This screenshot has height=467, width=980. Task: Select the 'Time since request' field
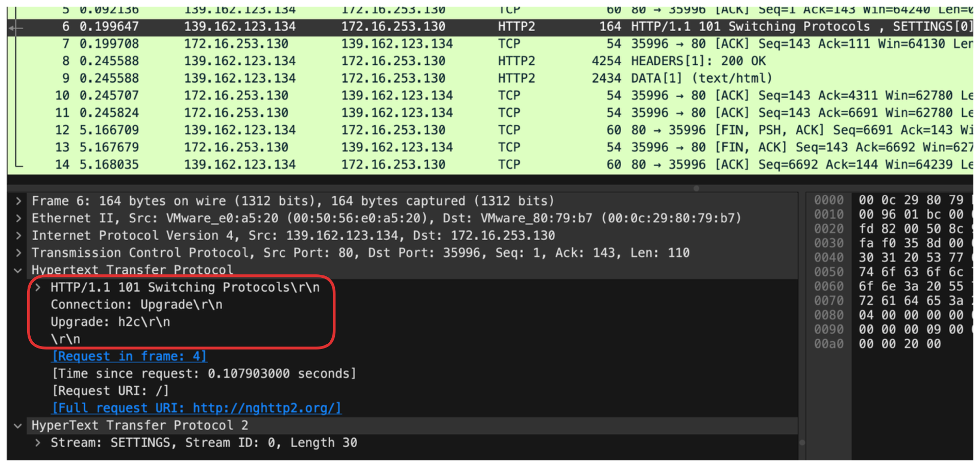(x=204, y=373)
